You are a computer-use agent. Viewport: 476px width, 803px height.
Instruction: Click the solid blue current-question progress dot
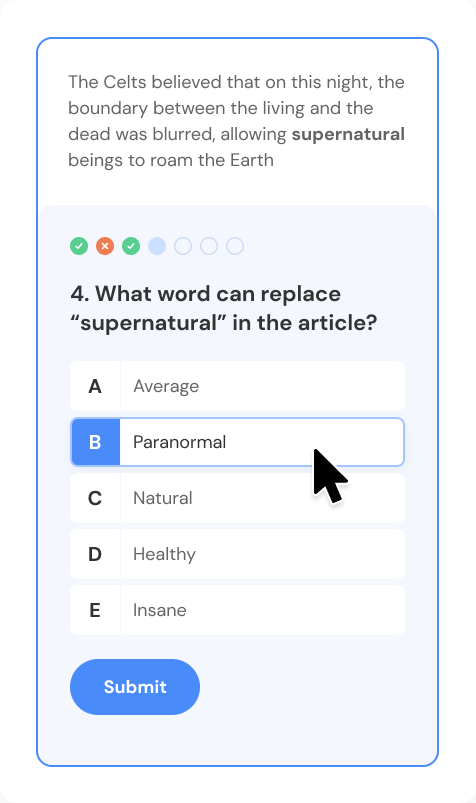(x=157, y=246)
